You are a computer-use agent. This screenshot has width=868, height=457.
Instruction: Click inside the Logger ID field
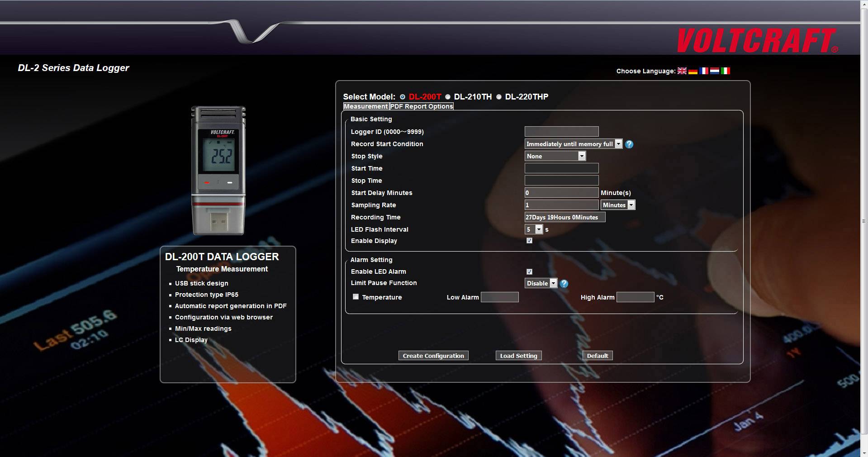(x=561, y=131)
